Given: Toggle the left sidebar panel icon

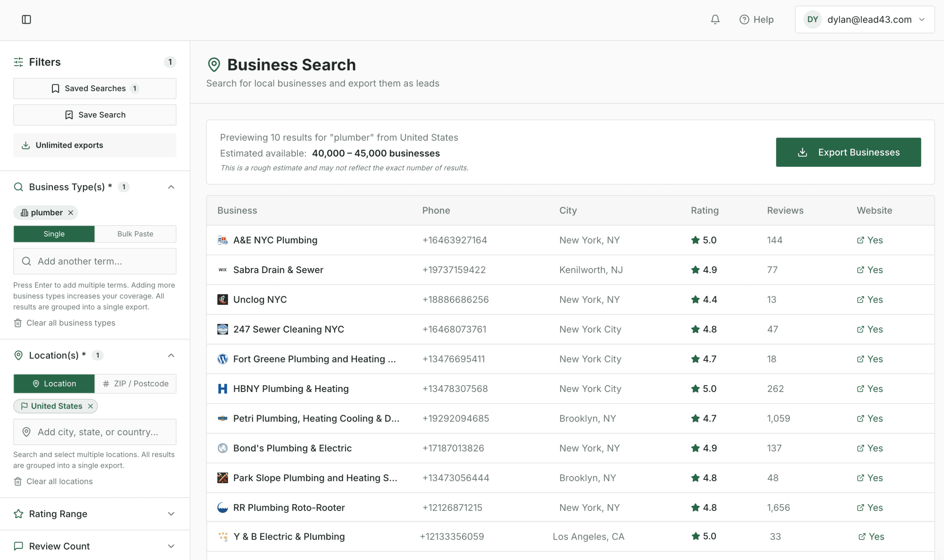Looking at the screenshot, I should pyautogui.click(x=26, y=19).
